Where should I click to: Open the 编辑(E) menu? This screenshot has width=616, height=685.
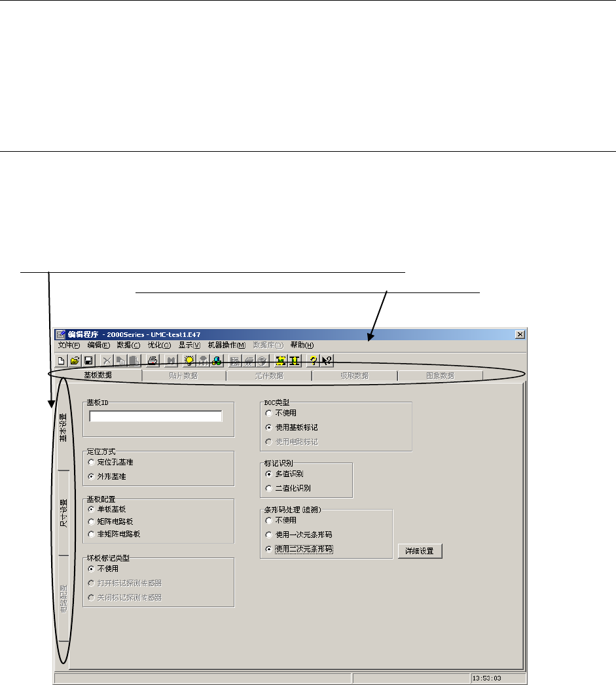(x=98, y=345)
